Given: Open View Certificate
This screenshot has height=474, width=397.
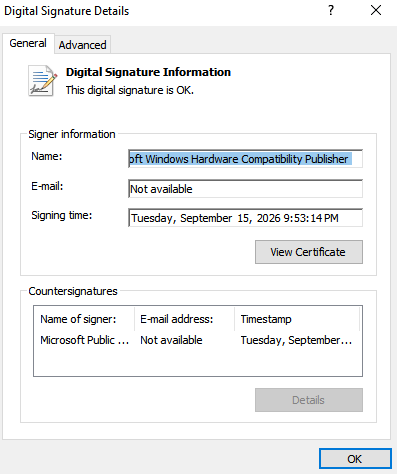Looking at the screenshot, I should pyautogui.click(x=309, y=252).
